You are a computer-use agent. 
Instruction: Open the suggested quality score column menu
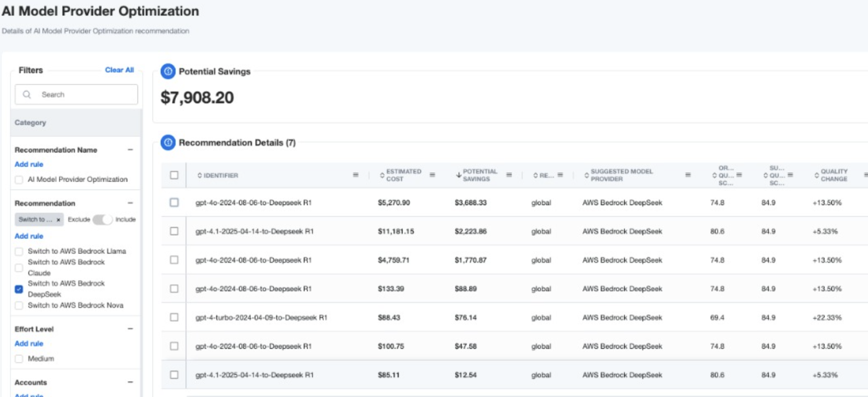point(790,175)
